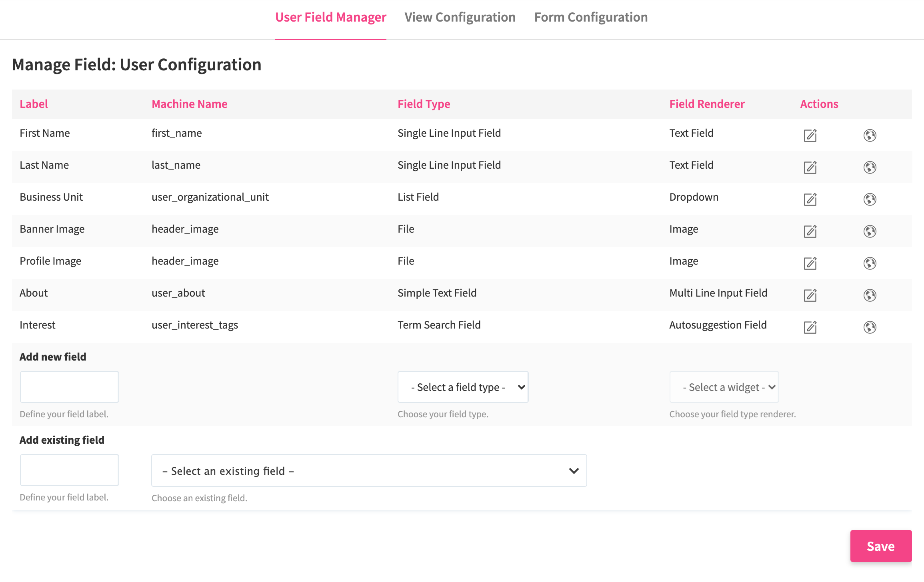Screen dimensions: 924x582
Task: Select the user_interest_tags machine name
Action: [x=195, y=325]
